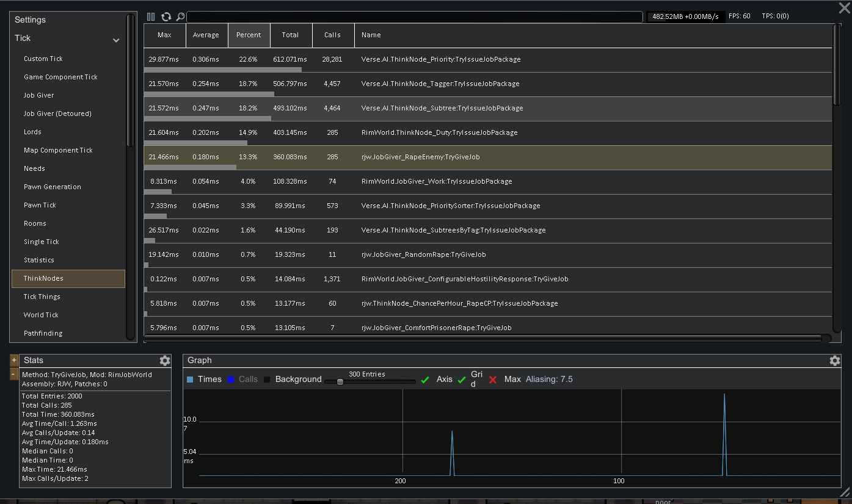Click the 482.52MB memory readout
This screenshot has width=852, height=504.
[686, 16]
